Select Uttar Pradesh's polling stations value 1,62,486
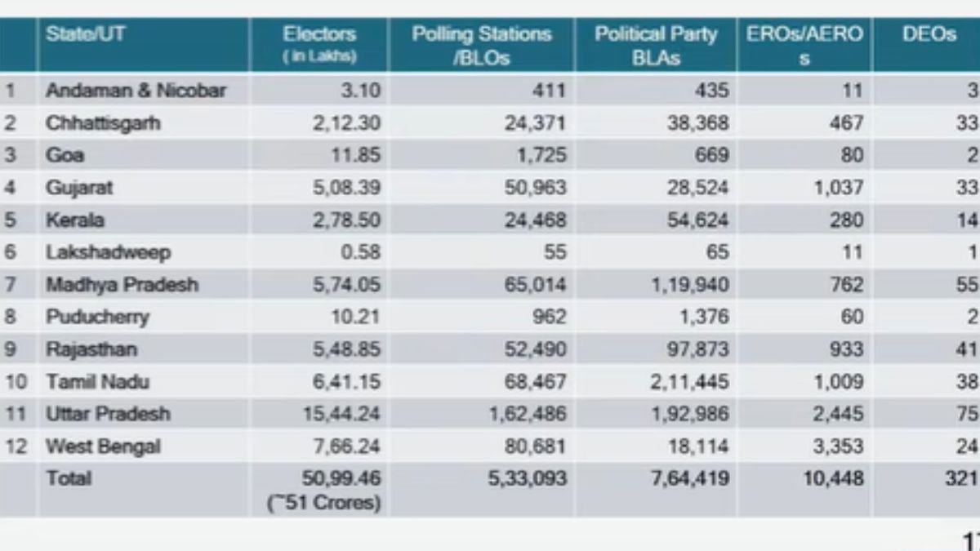This screenshot has height=551, width=980. click(528, 414)
